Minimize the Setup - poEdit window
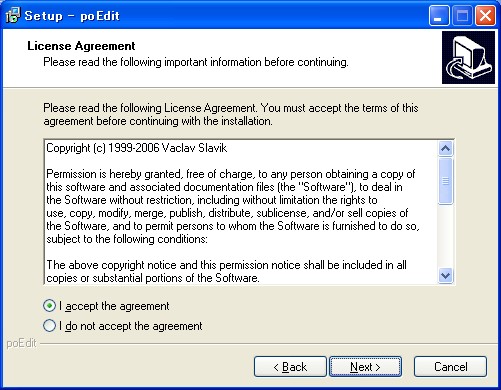Image resolution: width=501 pixels, height=390 pixels. click(x=438, y=15)
